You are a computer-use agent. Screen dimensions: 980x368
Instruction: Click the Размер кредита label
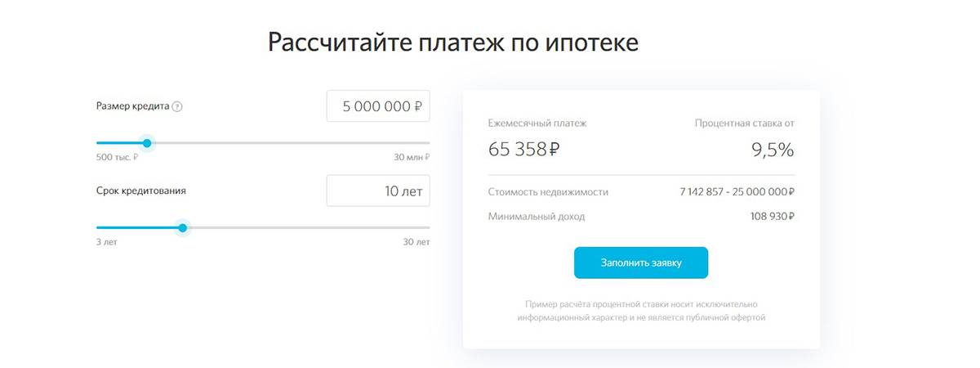(133, 106)
